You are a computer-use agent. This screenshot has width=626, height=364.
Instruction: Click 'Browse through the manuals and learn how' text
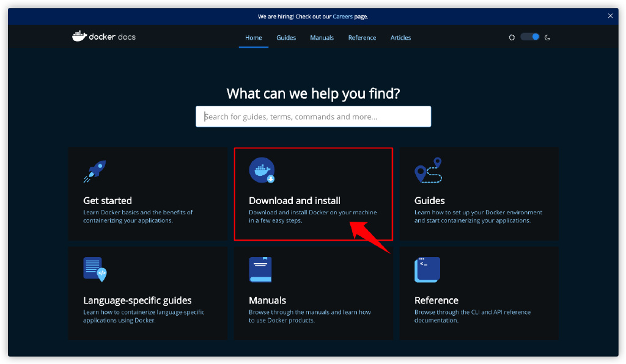click(310, 312)
